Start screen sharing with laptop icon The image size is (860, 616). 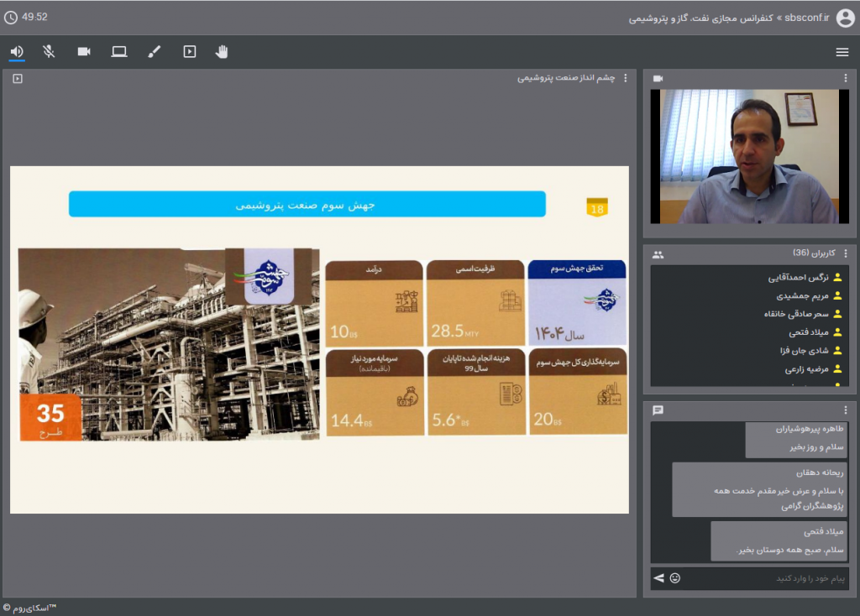[119, 52]
